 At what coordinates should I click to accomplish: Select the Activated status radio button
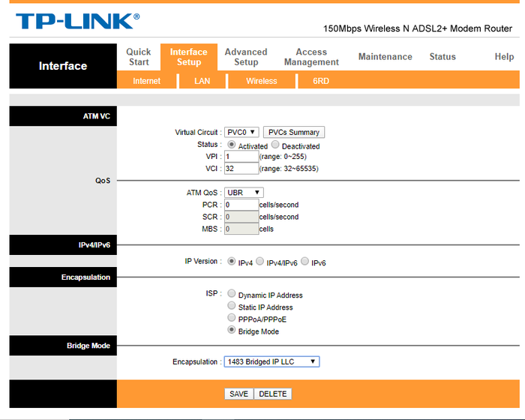point(231,145)
